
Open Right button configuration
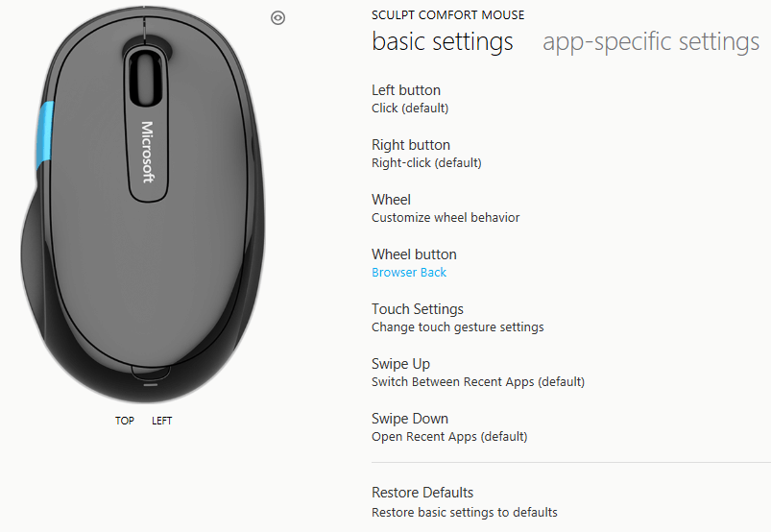(426, 154)
